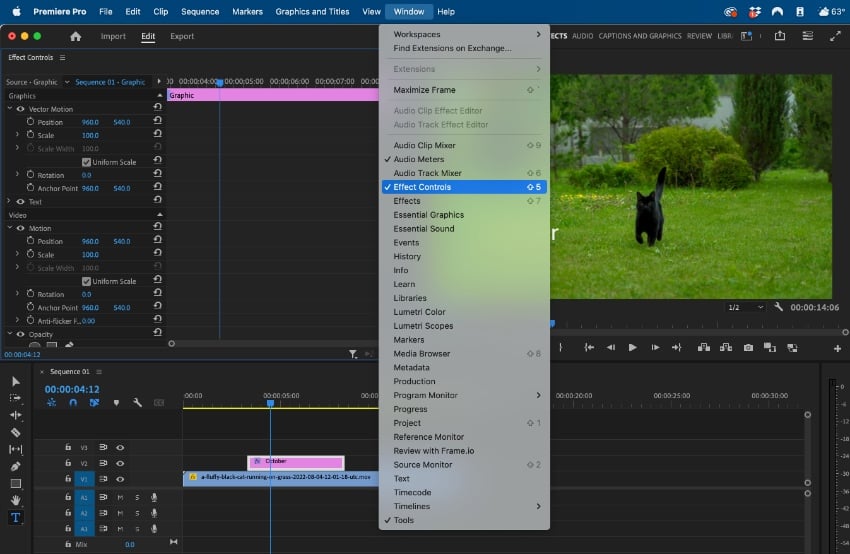Uncheck Uniform Scale under Vector Motion
This screenshot has width=850, height=554.
(x=86, y=162)
